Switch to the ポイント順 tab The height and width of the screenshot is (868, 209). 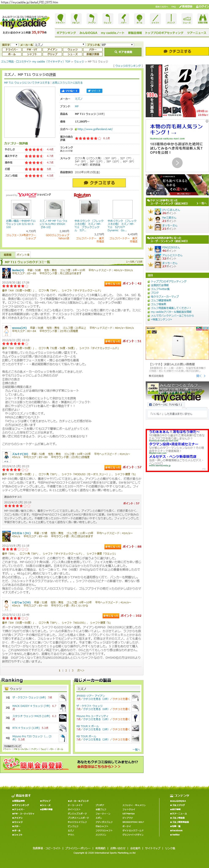pos(23,255)
